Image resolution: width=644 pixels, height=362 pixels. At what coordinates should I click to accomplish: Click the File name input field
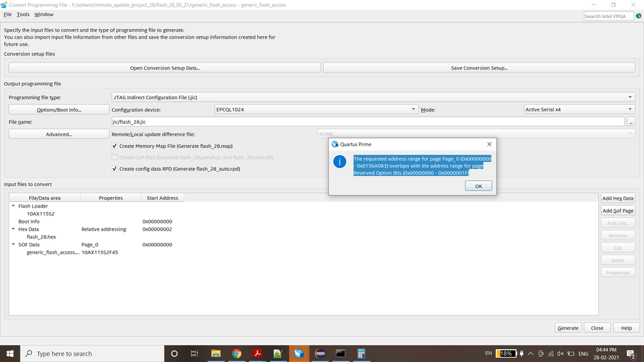[x=367, y=122]
